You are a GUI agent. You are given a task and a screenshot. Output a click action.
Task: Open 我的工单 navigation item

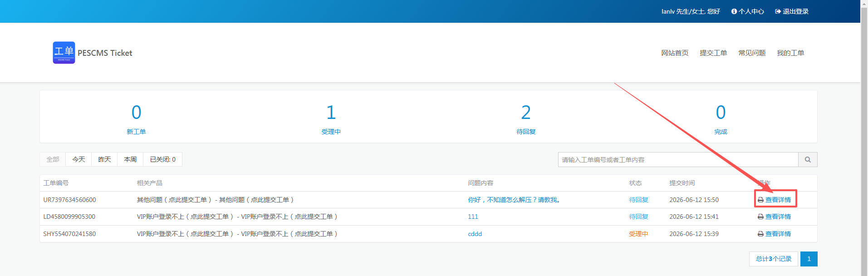[790, 53]
